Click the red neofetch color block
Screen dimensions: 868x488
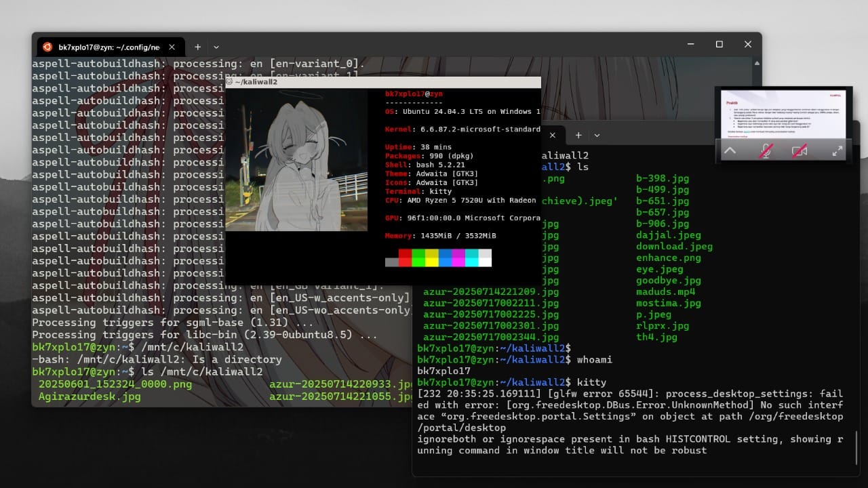click(x=405, y=258)
